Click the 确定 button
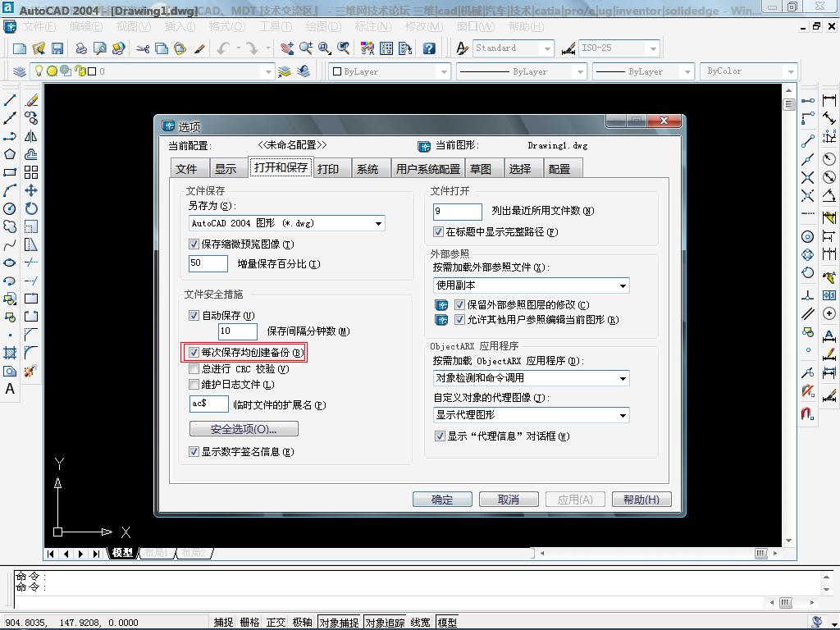840x630 pixels. tap(442, 500)
